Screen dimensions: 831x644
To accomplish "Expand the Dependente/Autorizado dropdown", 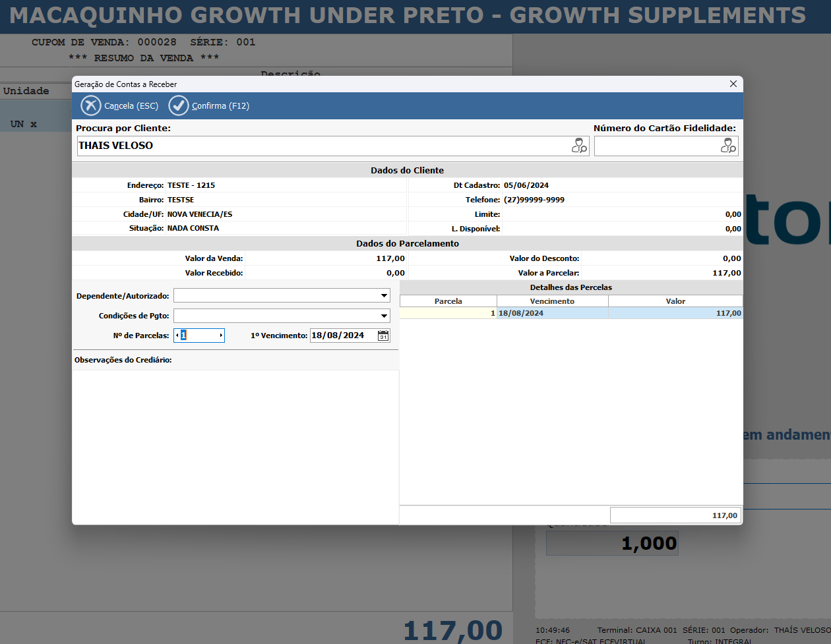I will point(384,296).
